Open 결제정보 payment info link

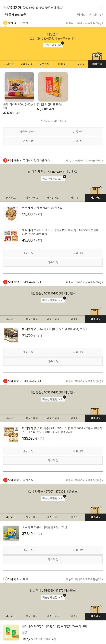coord(81,15)
